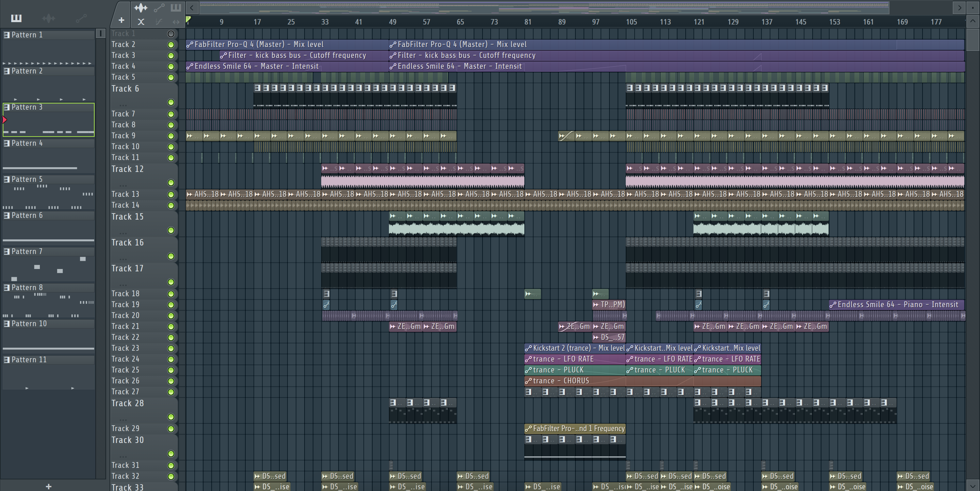The image size is (980, 491).
Task: Open clip menu of first trance - LFO RATE clip
Action: click(x=528, y=359)
